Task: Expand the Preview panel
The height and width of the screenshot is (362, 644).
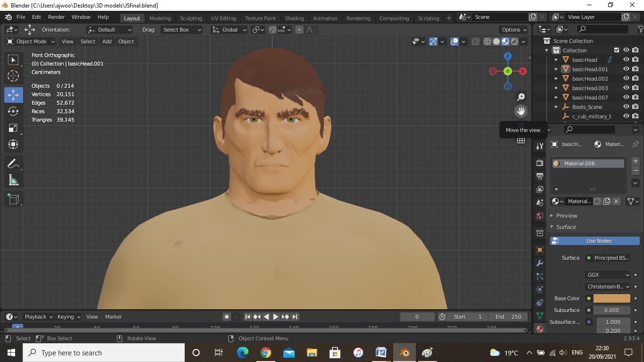Action: pos(566,215)
